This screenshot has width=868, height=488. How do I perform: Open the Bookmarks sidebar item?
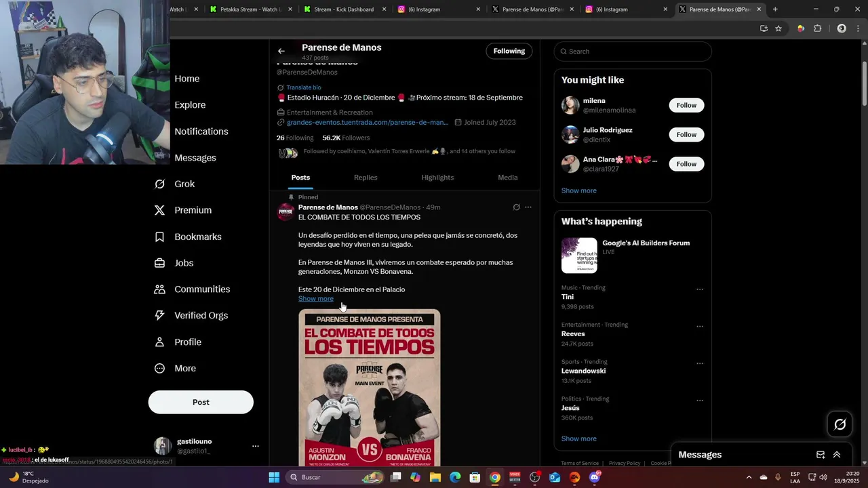click(x=188, y=237)
